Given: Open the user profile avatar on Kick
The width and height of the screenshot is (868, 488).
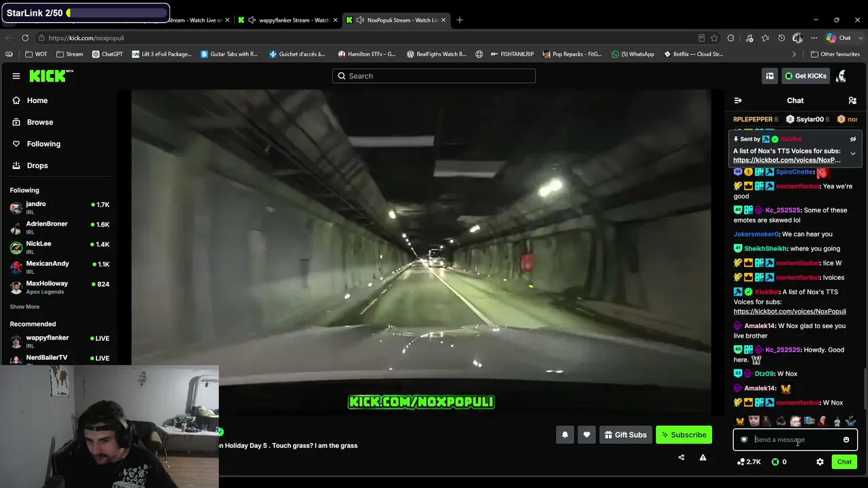Looking at the screenshot, I should (x=842, y=76).
